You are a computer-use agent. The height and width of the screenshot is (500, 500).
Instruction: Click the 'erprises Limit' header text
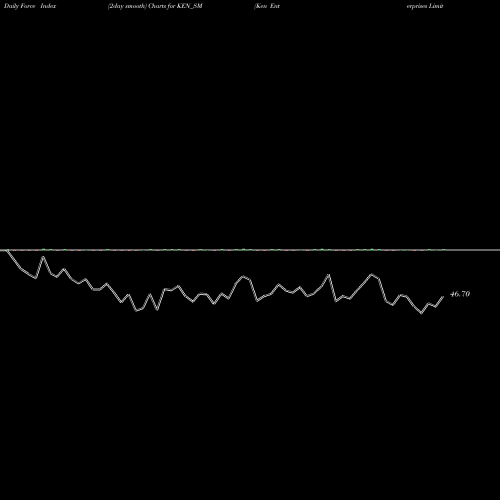click(425, 6)
